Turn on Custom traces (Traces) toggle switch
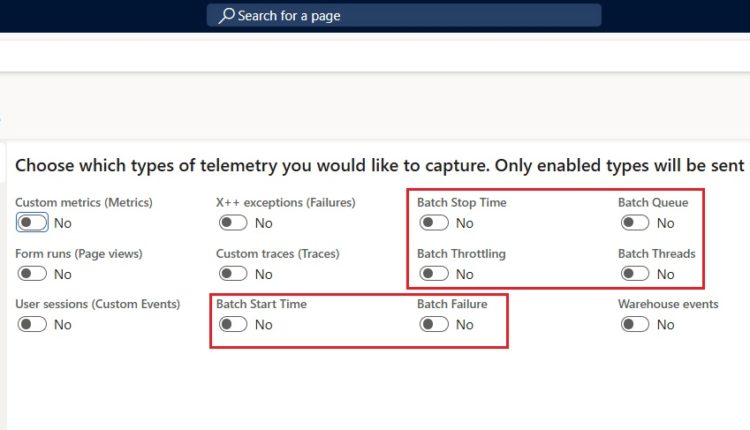 tap(233, 274)
